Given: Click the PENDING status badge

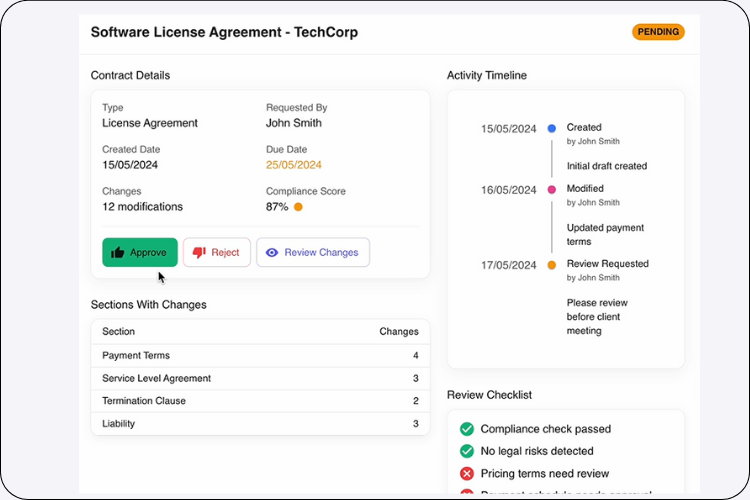Looking at the screenshot, I should coord(657,32).
